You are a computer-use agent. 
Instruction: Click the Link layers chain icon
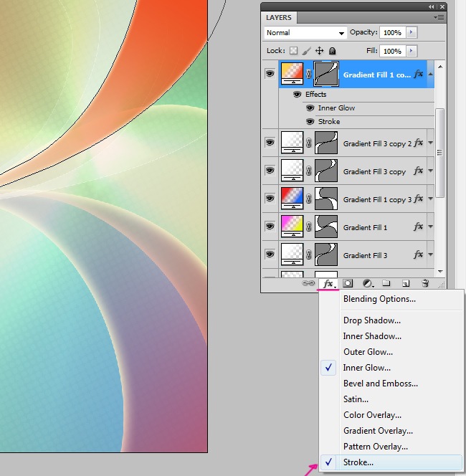pyautogui.click(x=309, y=284)
